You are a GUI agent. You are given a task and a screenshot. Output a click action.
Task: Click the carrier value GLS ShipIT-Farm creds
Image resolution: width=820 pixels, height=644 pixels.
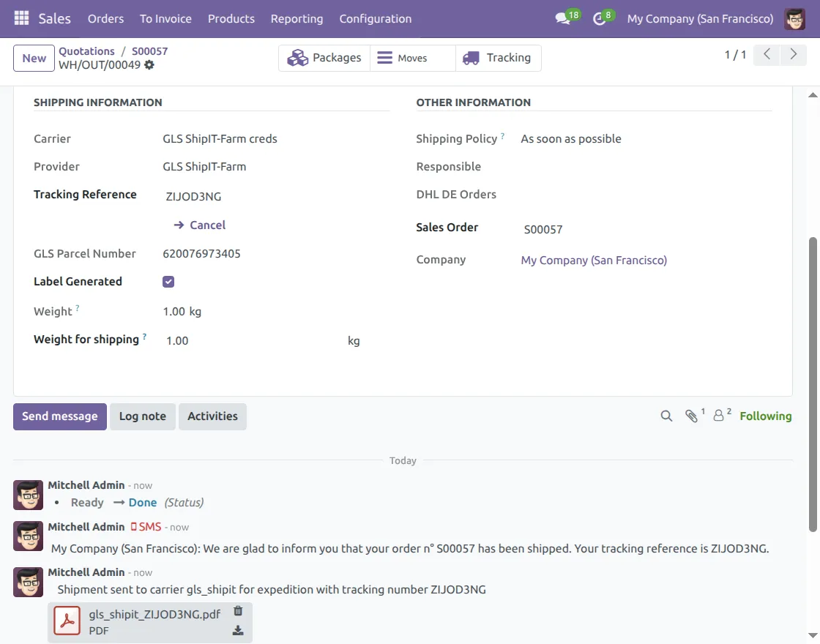click(x=220, y=138)
